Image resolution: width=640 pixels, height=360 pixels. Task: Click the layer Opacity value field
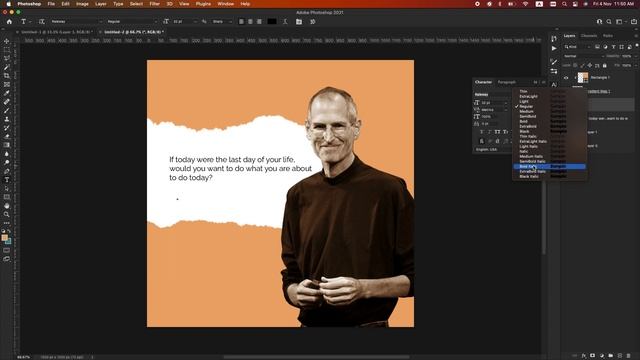click(627, 56)
